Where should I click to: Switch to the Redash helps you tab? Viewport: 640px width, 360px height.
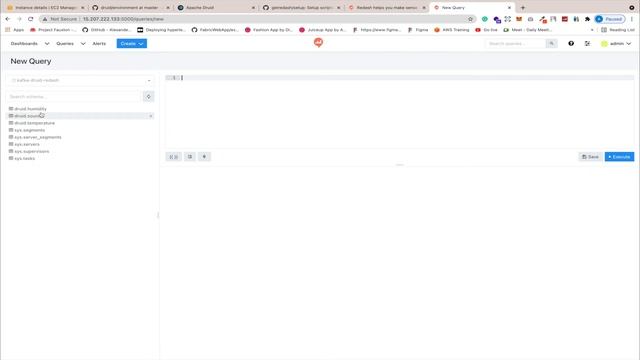click(x=387, y=8)
